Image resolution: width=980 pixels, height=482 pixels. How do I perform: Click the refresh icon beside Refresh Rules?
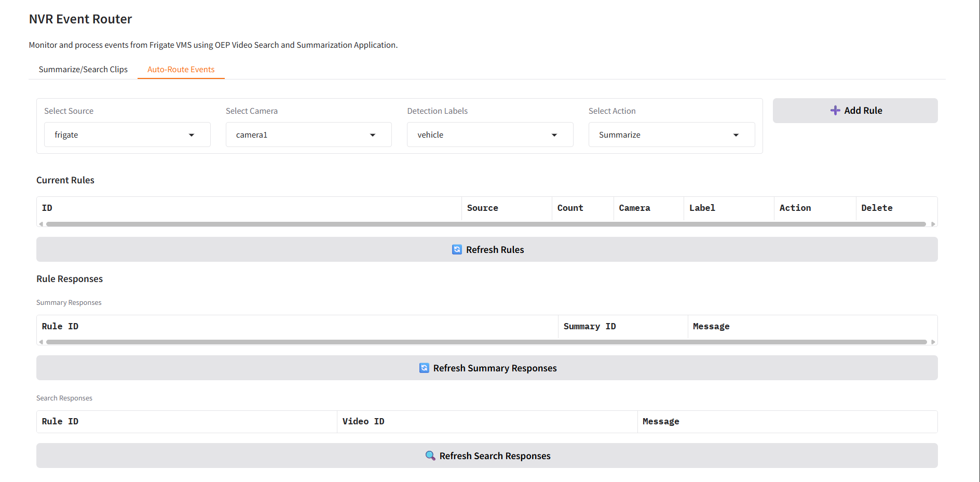tap(457, 250)
